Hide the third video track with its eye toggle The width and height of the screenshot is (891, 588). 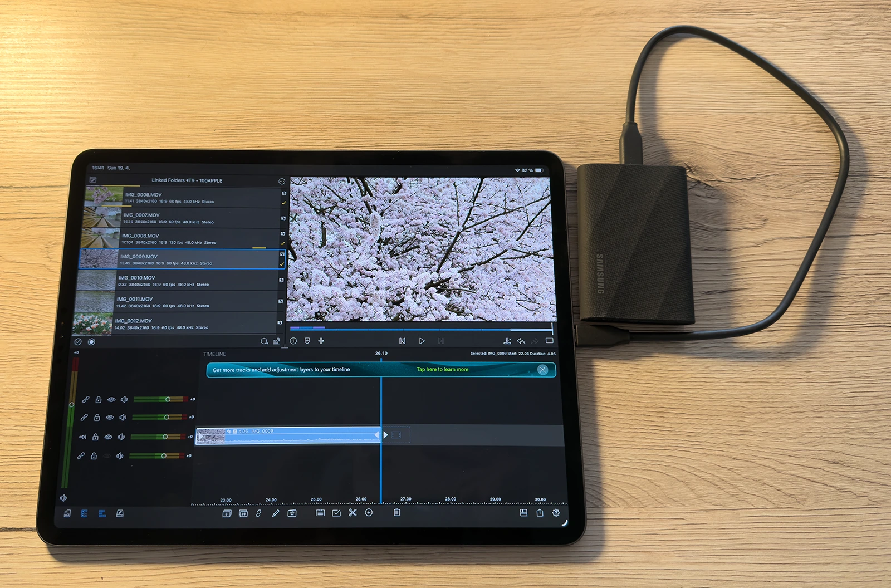109,437
